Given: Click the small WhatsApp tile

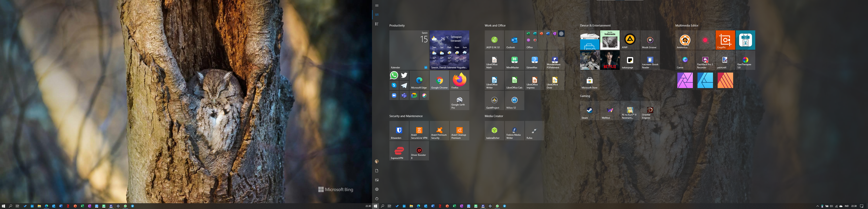Looking at the screenshot, I should click(x=394, y=75).
